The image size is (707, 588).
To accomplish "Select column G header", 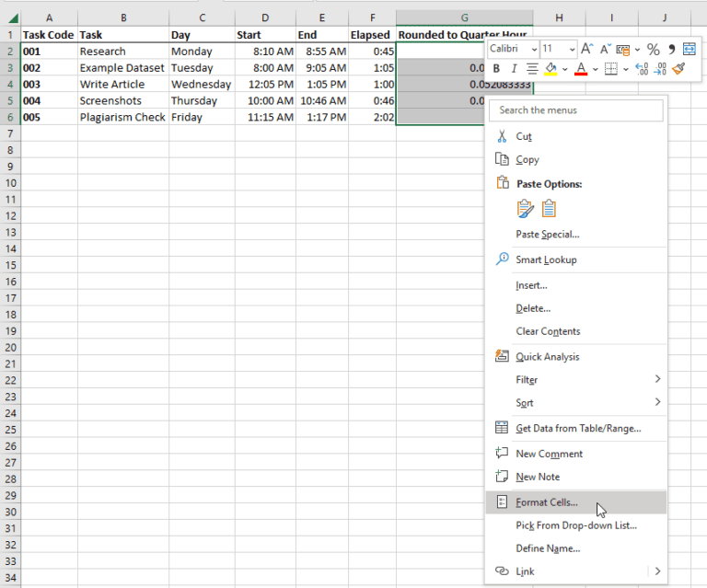I will pos(464,18).
